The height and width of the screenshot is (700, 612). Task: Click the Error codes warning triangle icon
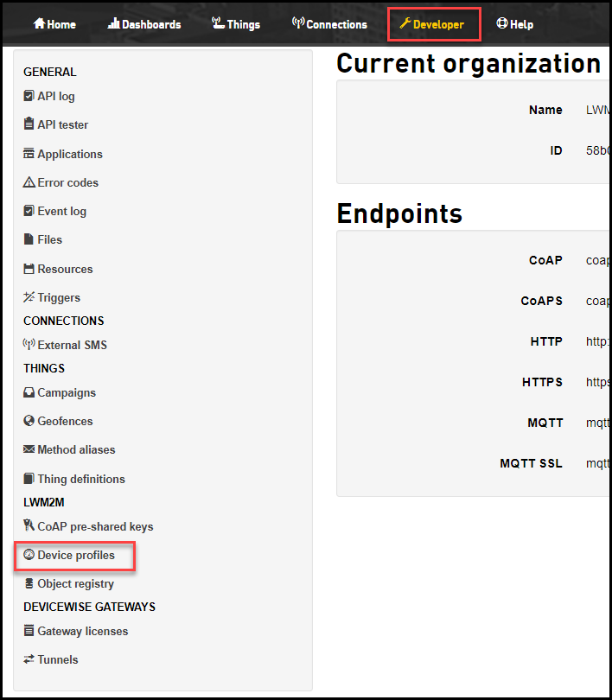[29, 182]
